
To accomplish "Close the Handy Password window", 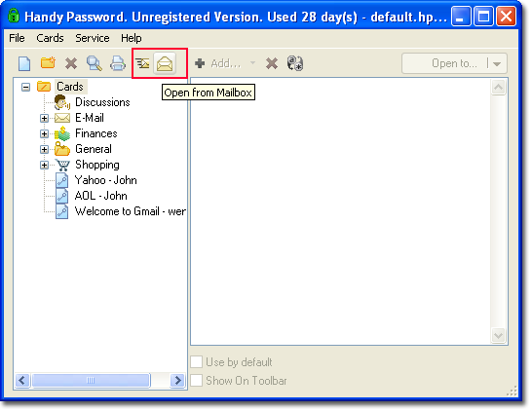I will coord(506,16).
